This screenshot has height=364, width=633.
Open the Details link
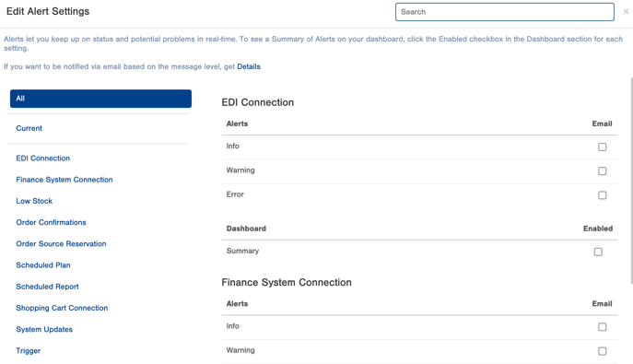click(x=249, y=66)
